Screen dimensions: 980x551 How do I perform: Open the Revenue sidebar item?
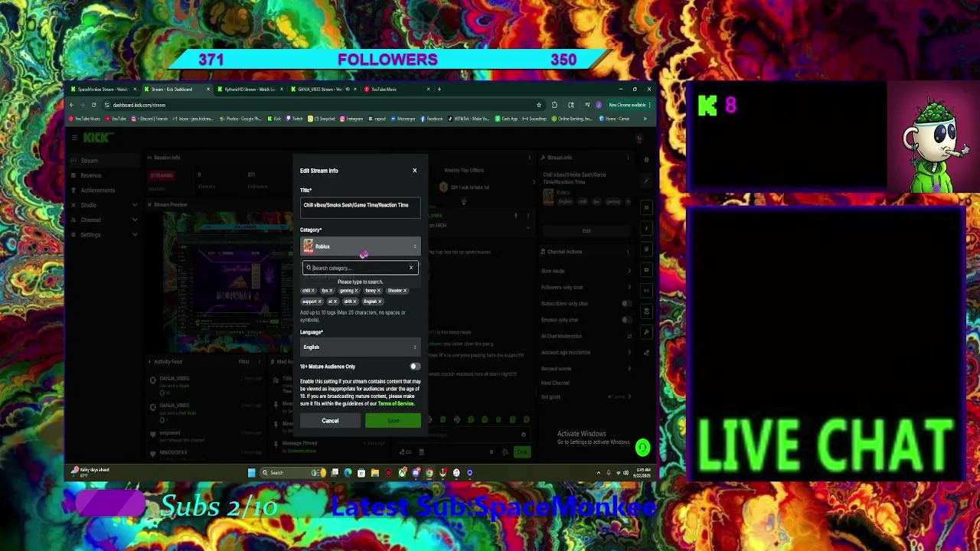(91, 175)
